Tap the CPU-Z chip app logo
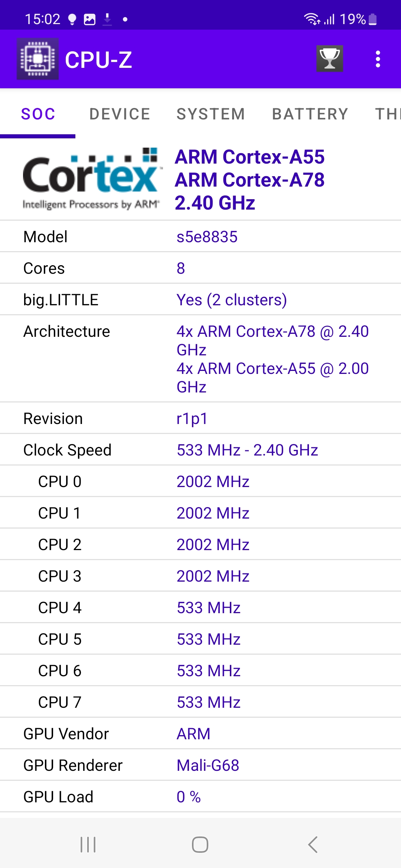The height and width of the screenshot is (868, 401). coord(38,59)
